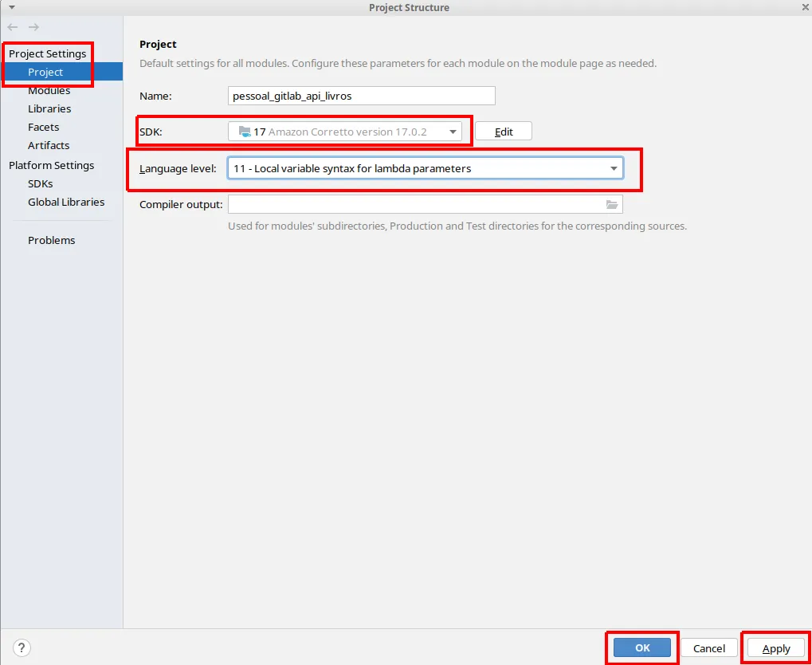This screenshot has width=812, height=665.
Task: View the Problems page
Action: coord(51,241)
